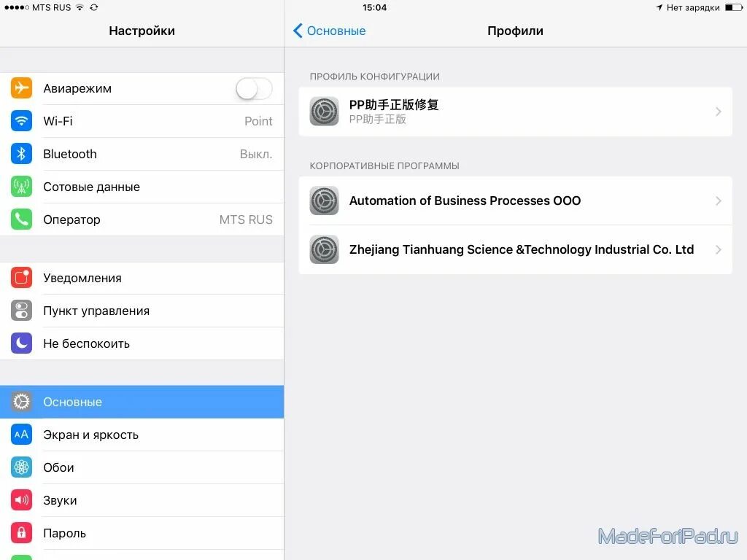
Task: Tap the speaker Звуки icon
Action: click(x=21, y=500)
